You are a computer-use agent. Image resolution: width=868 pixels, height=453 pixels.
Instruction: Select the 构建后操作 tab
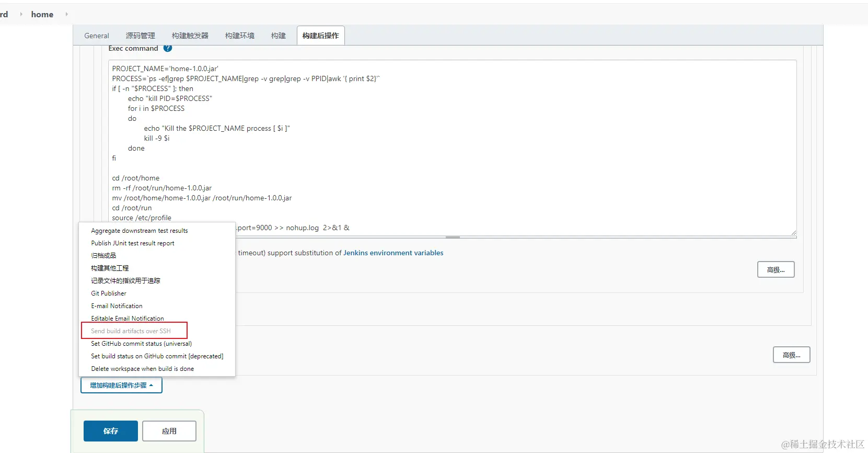pyautogui.click(x=321, y=36)
